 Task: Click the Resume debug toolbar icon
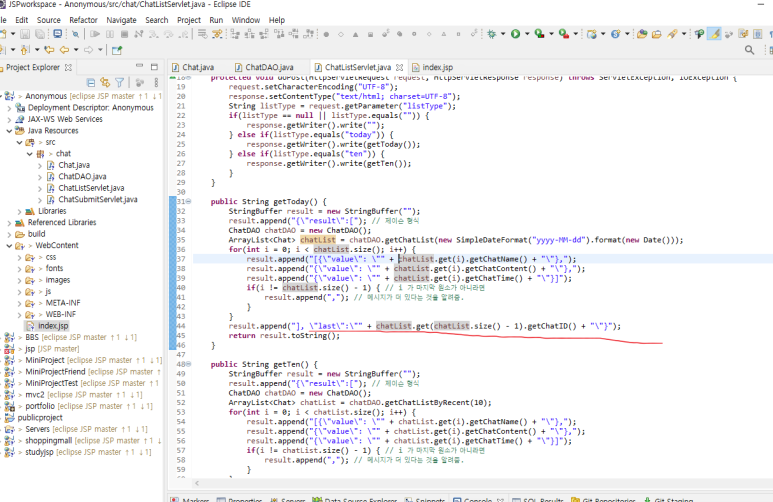(x=95, y=34)
